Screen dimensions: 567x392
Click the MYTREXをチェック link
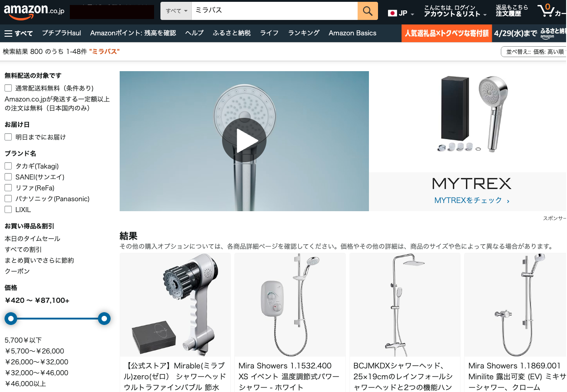[471, 200]
